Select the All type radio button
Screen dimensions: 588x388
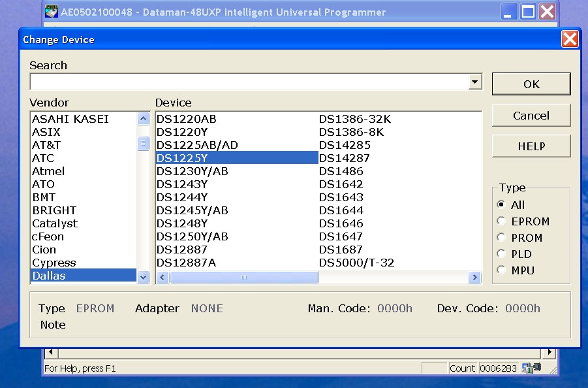point(501,204)
